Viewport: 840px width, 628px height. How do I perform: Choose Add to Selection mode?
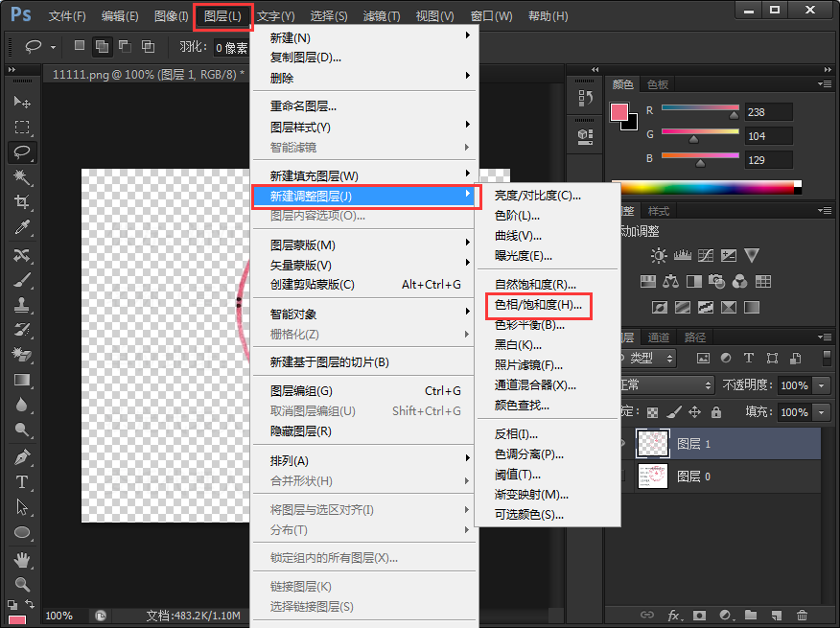(x=102, y=47)
